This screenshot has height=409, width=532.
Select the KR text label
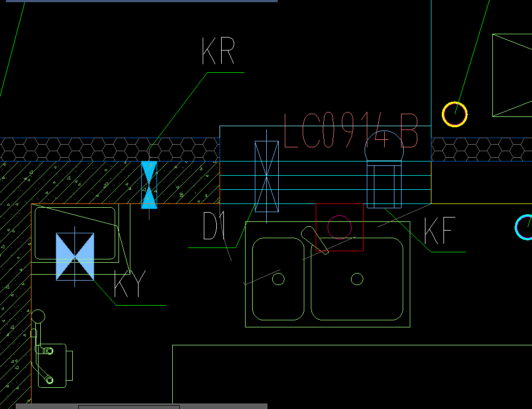(218, 51)
